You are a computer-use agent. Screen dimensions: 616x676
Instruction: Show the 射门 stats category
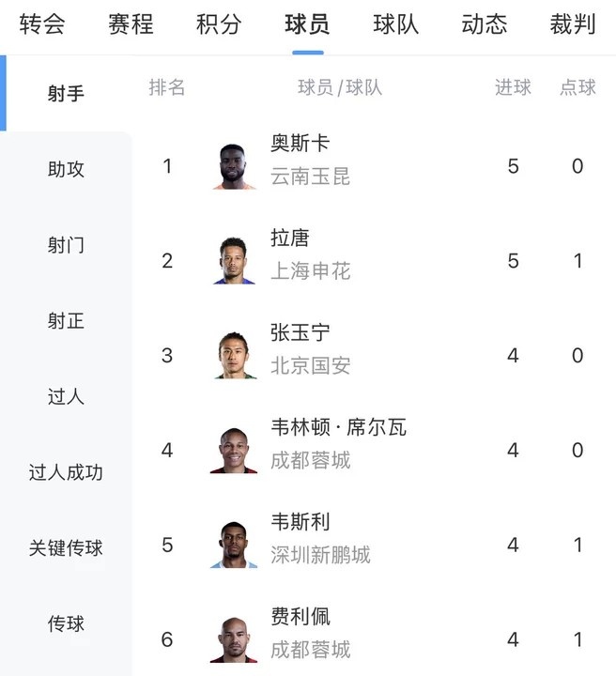pyautogui.click(x=66, y=245)
